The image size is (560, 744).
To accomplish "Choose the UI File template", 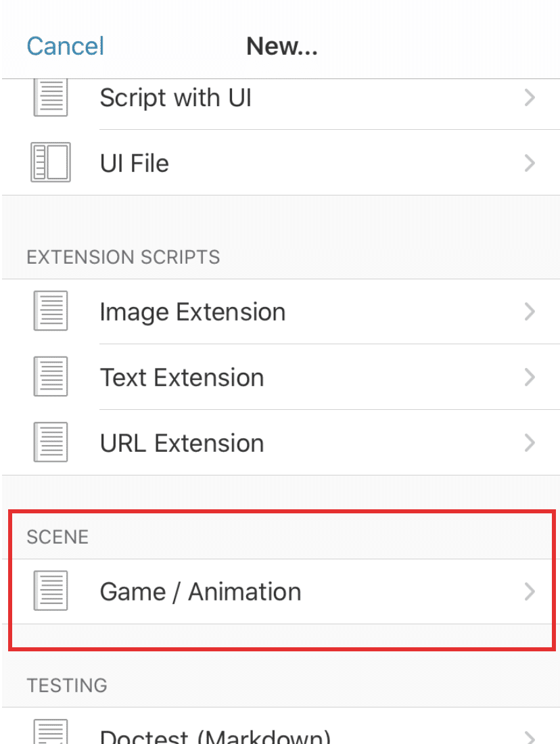I will [281, 163].
